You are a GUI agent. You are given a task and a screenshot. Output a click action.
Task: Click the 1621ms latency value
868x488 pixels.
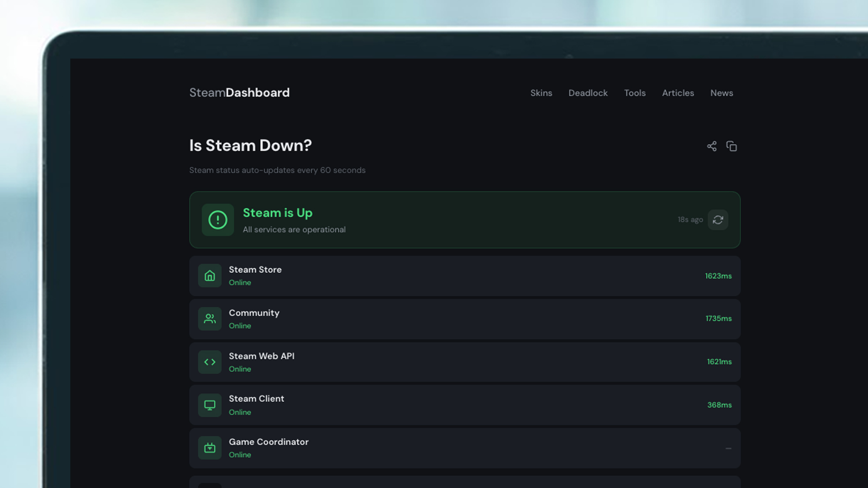coord(719,362)
